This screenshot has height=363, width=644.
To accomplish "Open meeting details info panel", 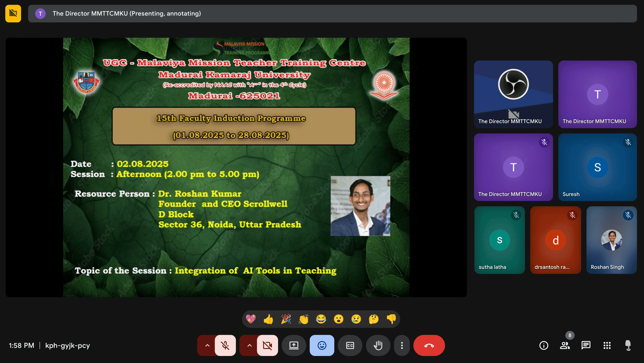I will click(x=544, y=345).
